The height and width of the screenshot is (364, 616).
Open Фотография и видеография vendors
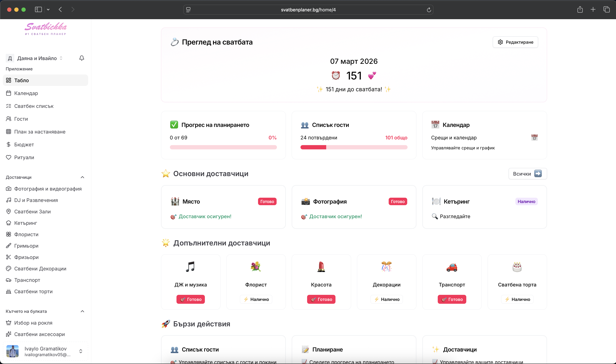point(48,189)
